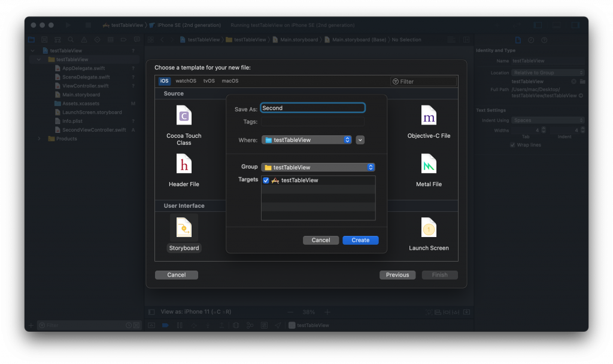Image resolution: width=613 pixels, height=364 pixels.
Task: Click the add file plus button in navigator
Action: tap(31, 325)
